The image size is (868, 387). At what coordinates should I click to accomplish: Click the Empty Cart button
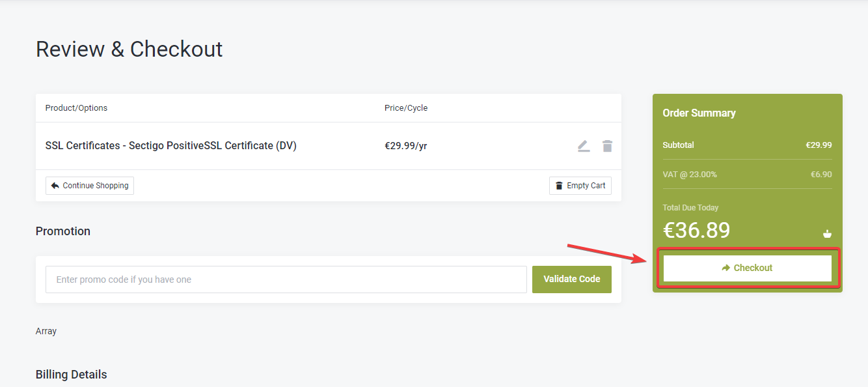[x=580, y=186]
